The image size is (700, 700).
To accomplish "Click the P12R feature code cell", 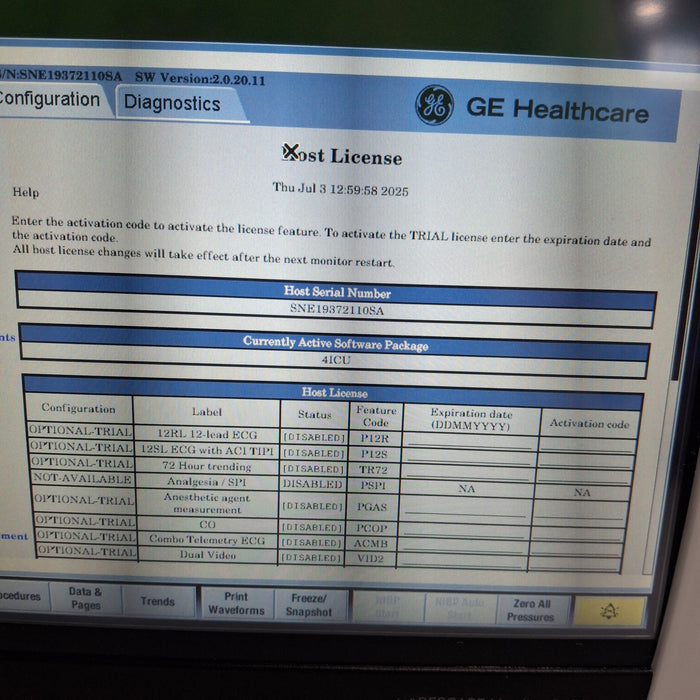I will point(375,438).
